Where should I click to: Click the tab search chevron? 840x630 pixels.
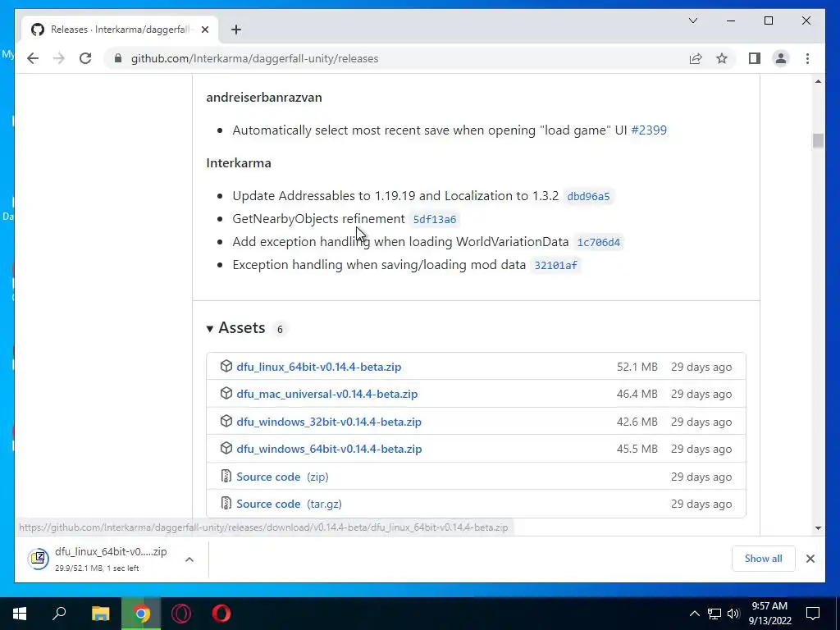[692, 21]
